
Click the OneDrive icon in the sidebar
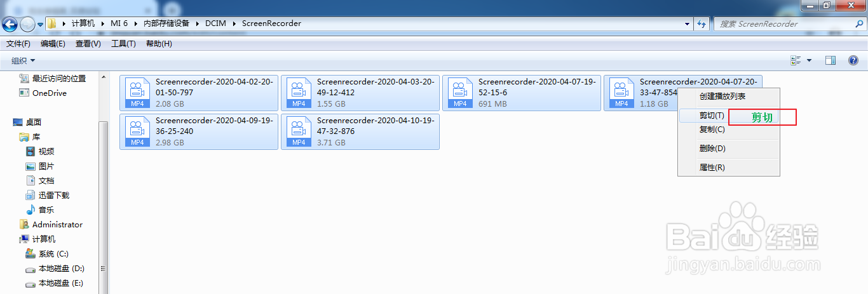coord(24,93)
